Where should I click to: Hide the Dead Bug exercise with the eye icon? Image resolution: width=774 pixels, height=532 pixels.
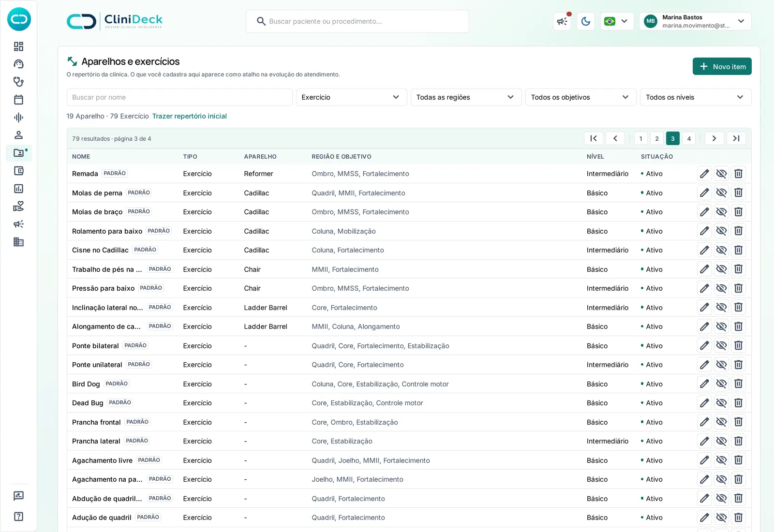(721, 403)
